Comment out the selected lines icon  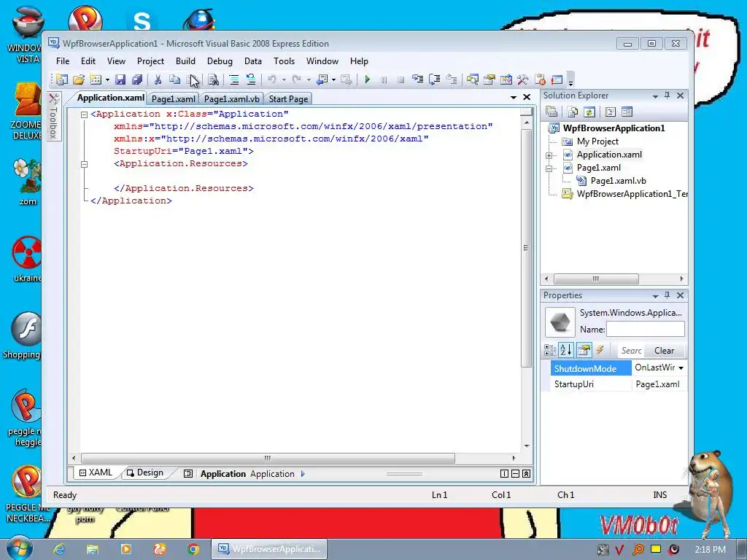click(x=234, y=79)
